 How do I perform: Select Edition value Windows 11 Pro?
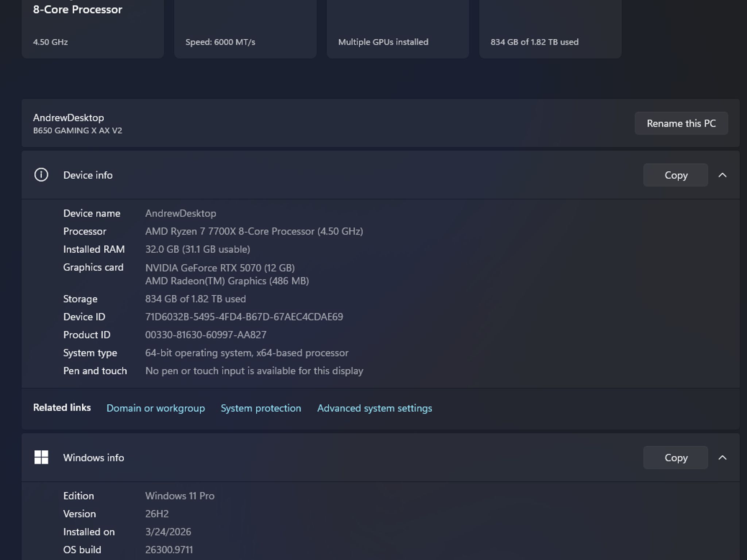[180, 496]
